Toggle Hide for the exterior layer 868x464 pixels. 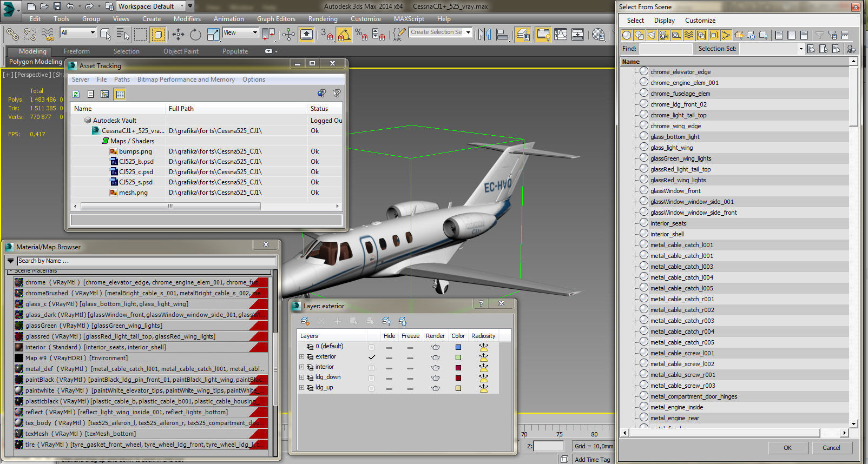(x=389, y=357)
